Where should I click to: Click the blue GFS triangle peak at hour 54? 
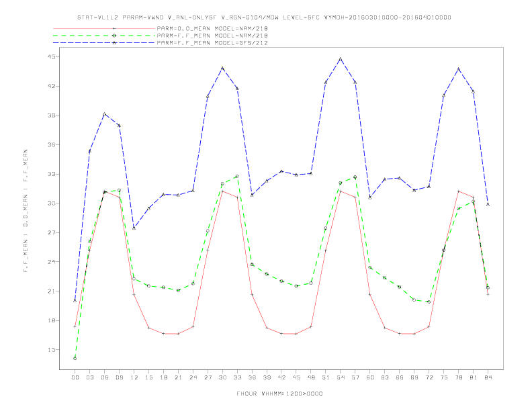pos(341,59)
